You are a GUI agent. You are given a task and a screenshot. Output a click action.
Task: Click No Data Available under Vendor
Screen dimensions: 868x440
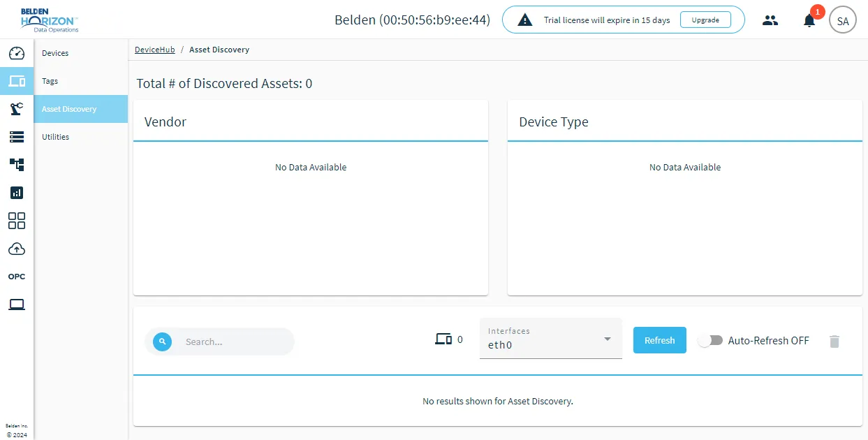(x=311, y=167)
